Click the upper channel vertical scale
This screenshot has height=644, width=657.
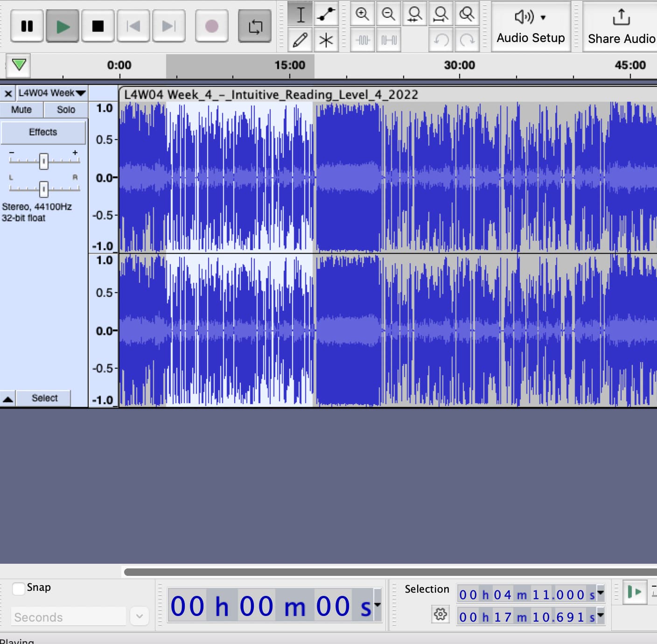[x=104, y=177]
